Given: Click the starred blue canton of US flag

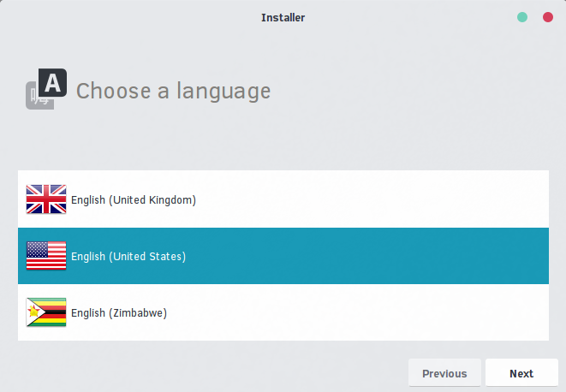Looking at the screenshot, I should pos(37,249).
